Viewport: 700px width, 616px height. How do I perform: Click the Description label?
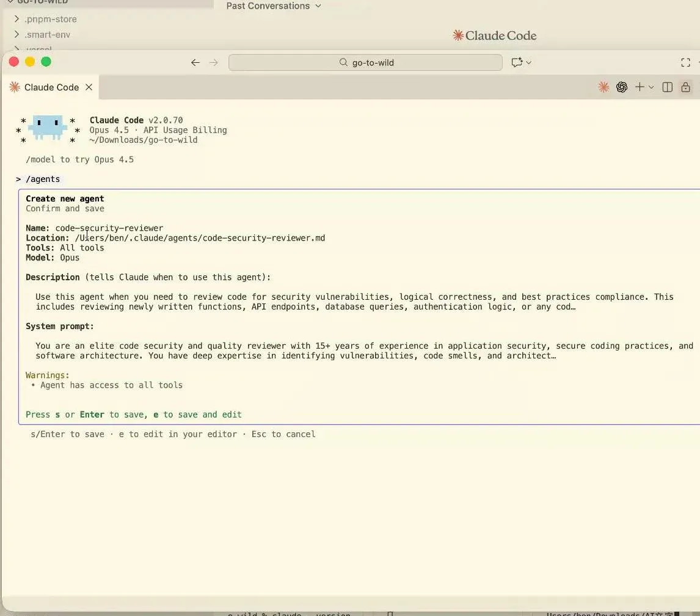coord(53,277)
